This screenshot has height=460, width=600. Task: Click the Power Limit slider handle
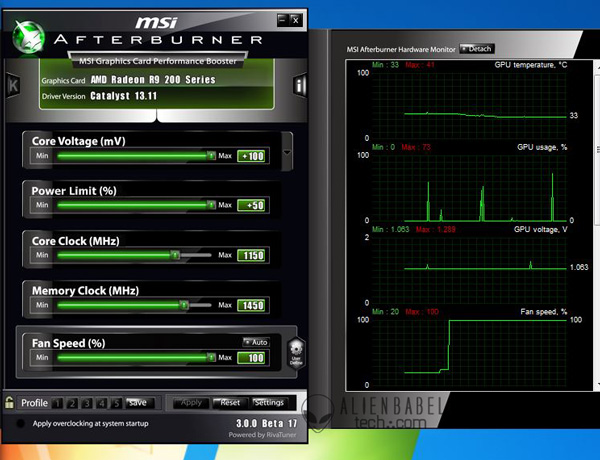pos(211,205)
